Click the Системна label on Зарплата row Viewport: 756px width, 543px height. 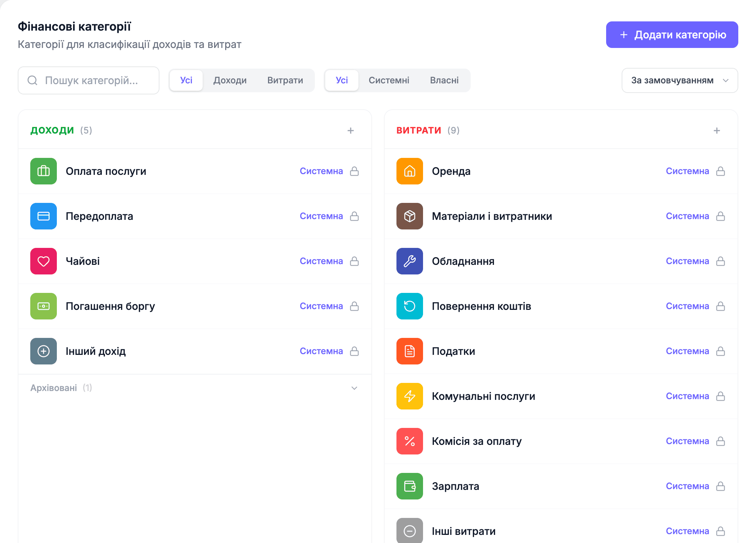coord(687,486)
